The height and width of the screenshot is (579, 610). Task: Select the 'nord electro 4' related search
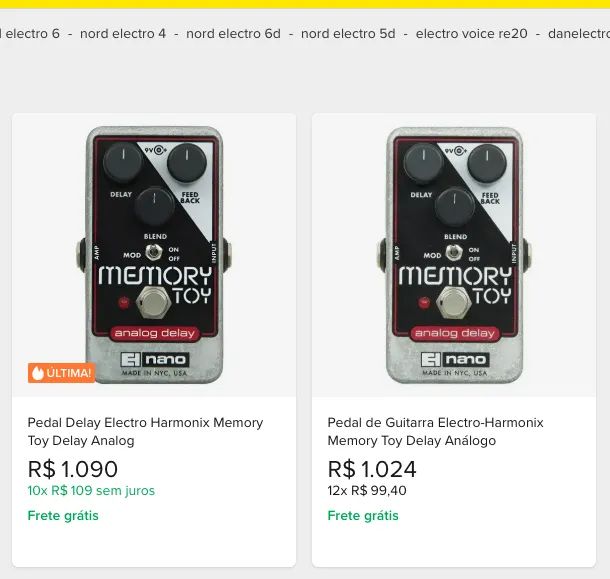(x=123, y=33)
